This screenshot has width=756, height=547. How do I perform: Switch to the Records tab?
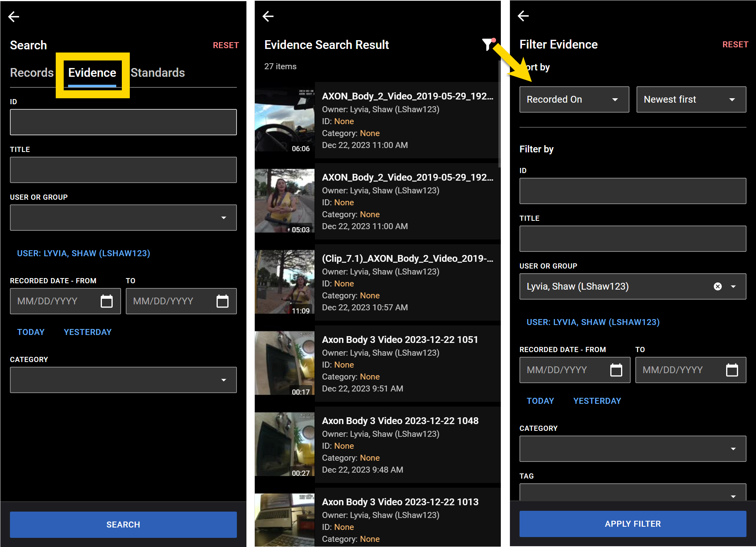[x=32, y=72]
